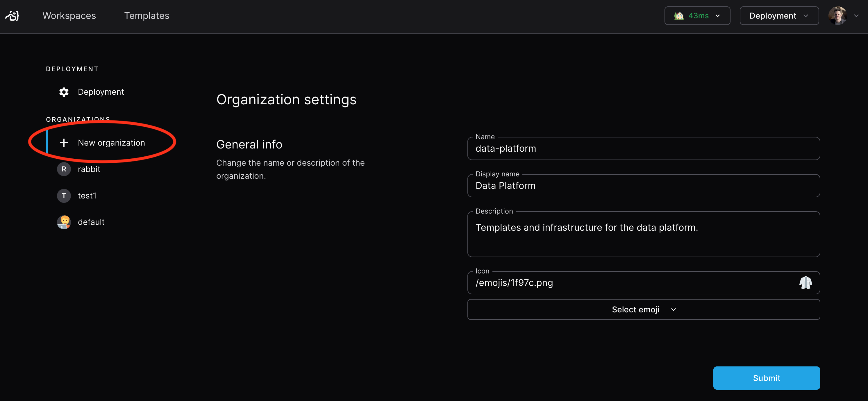This screenshot has width=868, height=401.
Task: Click the lab coat icon preview
Action: click(x=805, y=283)
